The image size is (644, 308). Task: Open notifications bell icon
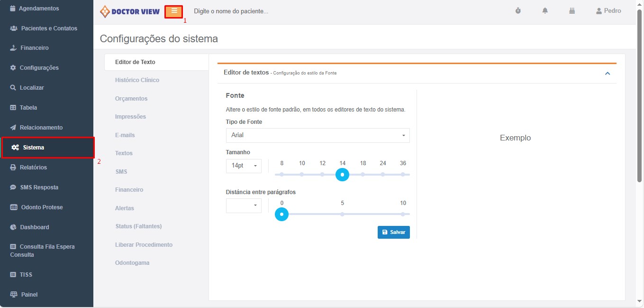pos(545,11)
